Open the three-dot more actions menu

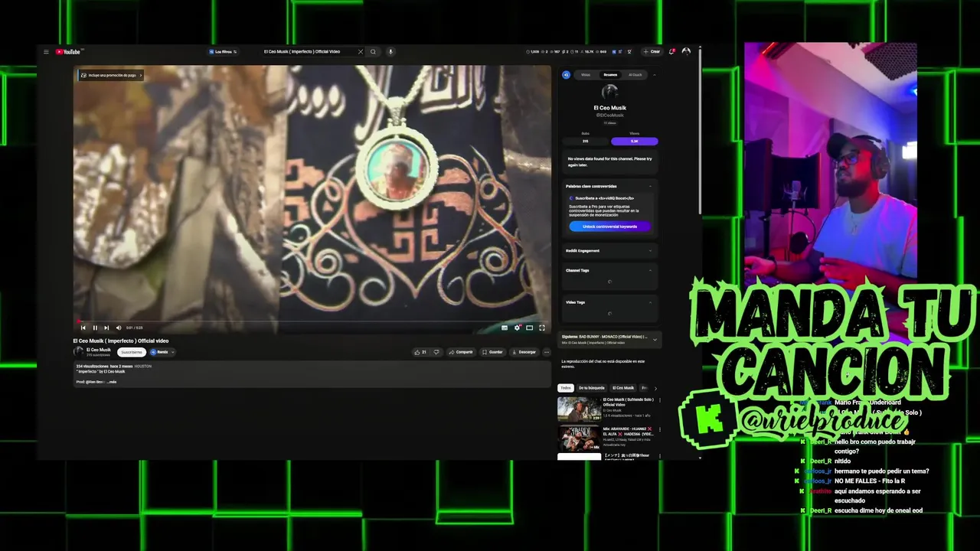(x=547, y=352)
